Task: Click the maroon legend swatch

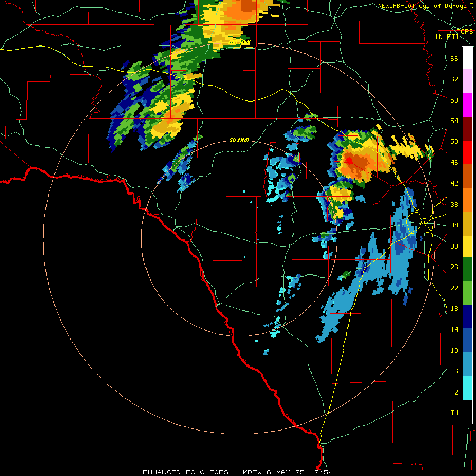Action: tap(467, 129)
